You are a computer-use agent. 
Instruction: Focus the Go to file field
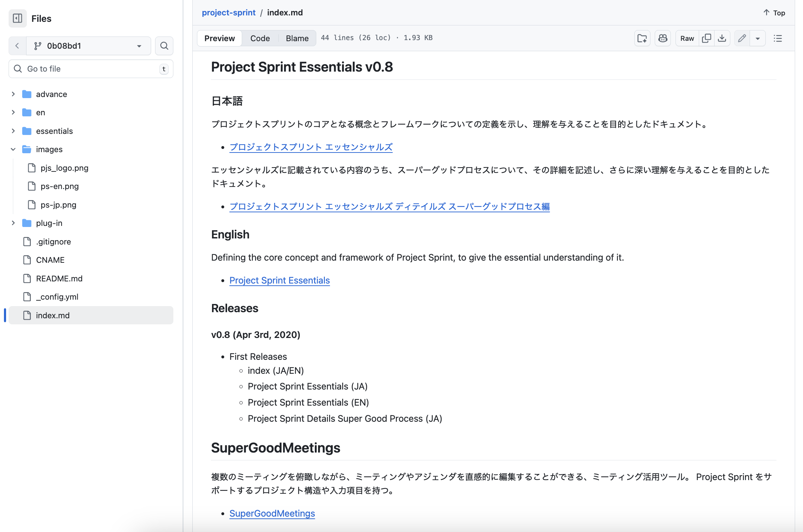tap(91, 69)
